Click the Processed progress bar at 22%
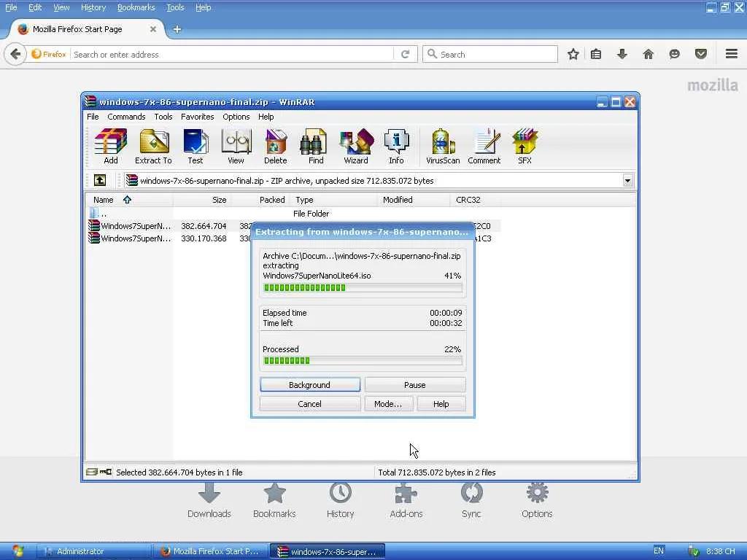 (363, 360)
